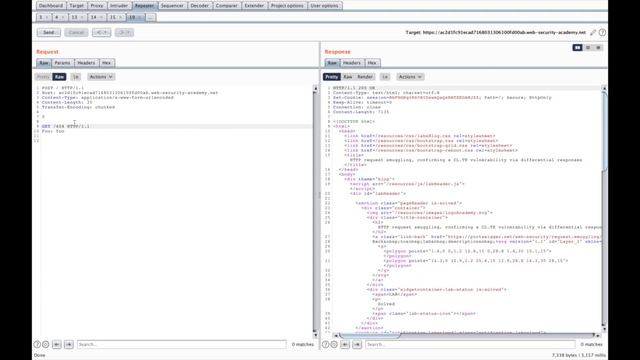Select Repeater sub-tab 15
Viewport: 640px width, 360px height.
point(116,17)
